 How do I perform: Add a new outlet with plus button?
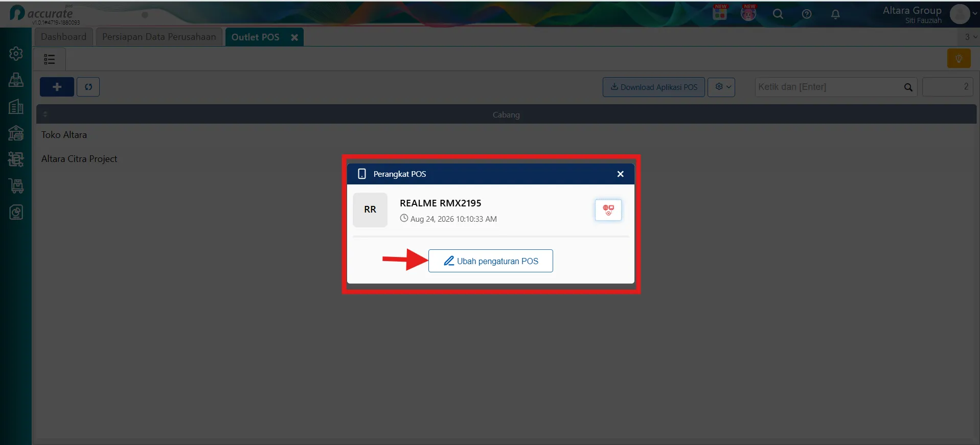[x=57, y=87]
